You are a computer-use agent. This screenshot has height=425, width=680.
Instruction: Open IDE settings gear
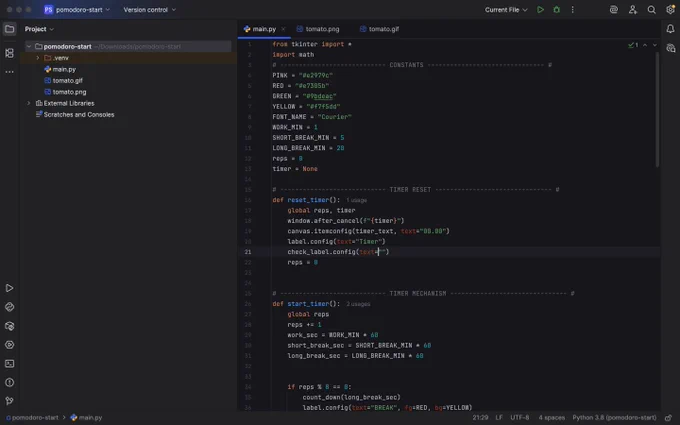(670, 10)
